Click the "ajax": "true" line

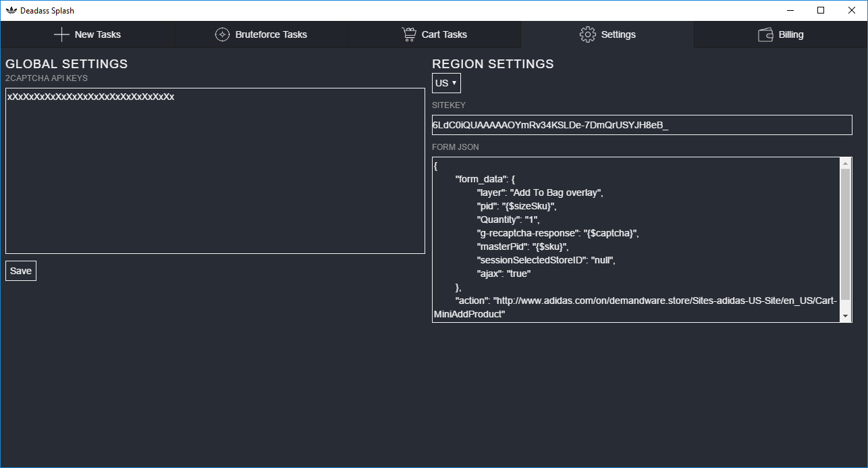[x=504, y=274]
